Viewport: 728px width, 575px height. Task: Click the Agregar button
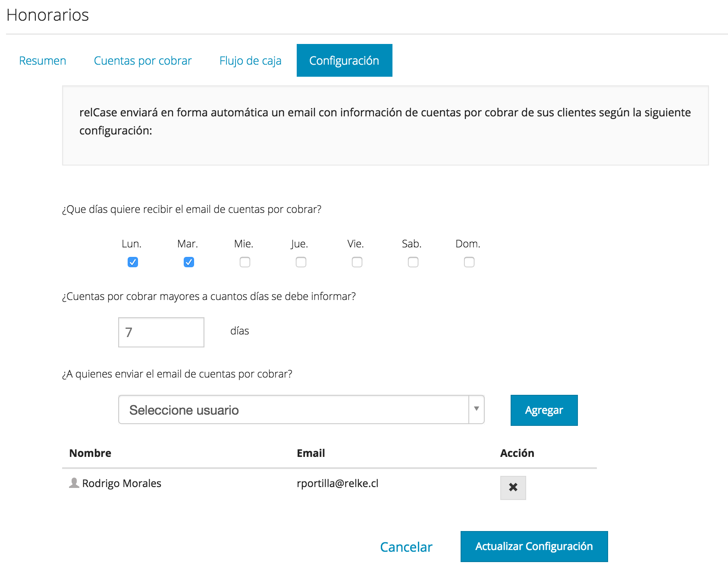(544, 410)
